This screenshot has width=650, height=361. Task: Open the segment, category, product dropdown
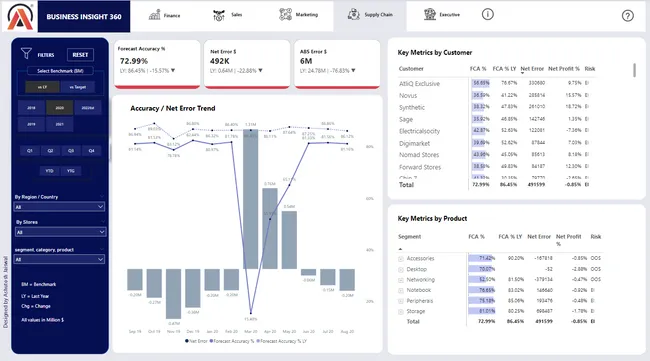pyautogui.click(x=59, y=259)
